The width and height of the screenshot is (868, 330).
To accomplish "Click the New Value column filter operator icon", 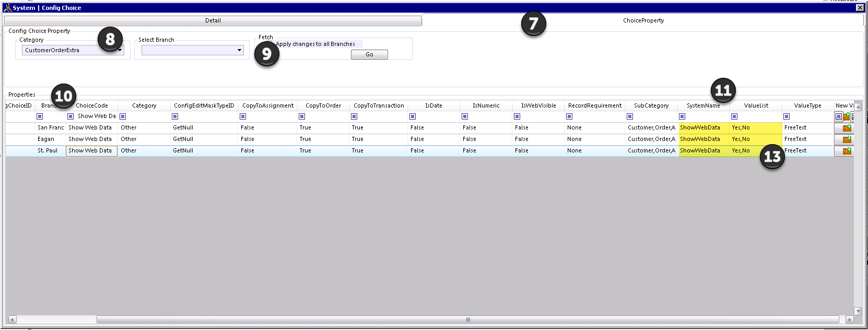I will coord(838,116).
